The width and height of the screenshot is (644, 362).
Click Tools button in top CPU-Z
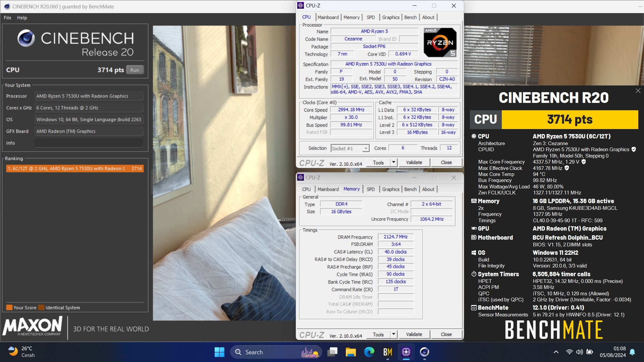[x=378, y=163]
